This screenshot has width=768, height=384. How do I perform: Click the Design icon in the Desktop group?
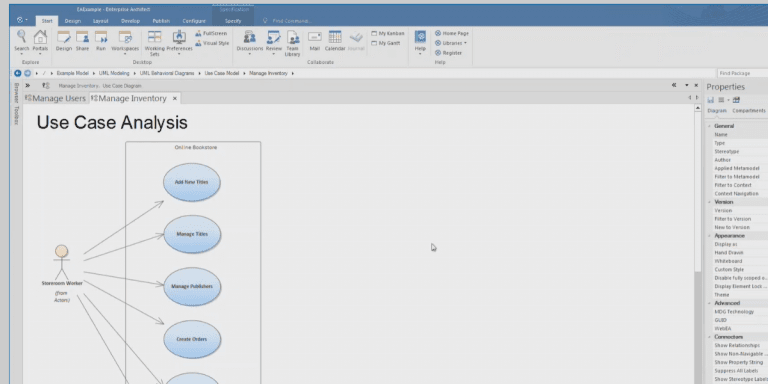[x=64, y=41]
